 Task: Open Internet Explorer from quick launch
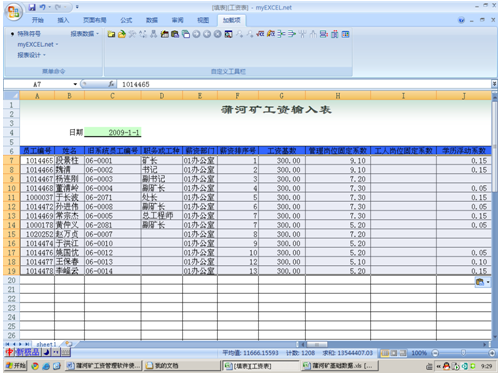tap(46, 366)
